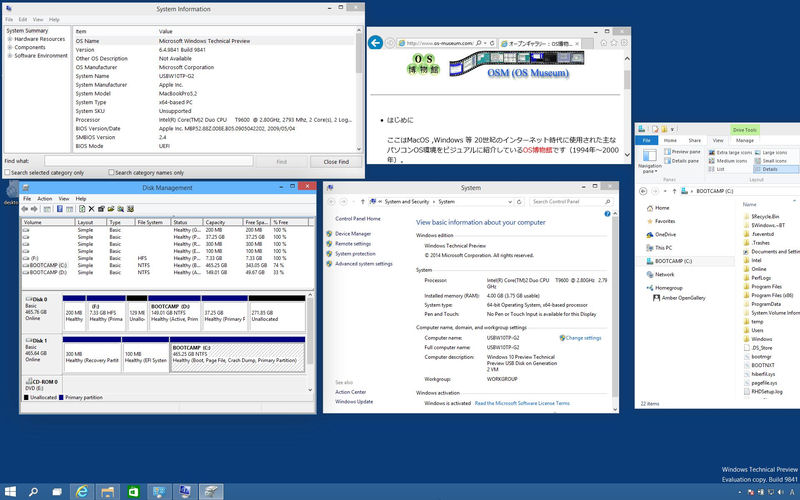
Task: Open the View menu in Disk Management
Action: [x=64, y=198]
